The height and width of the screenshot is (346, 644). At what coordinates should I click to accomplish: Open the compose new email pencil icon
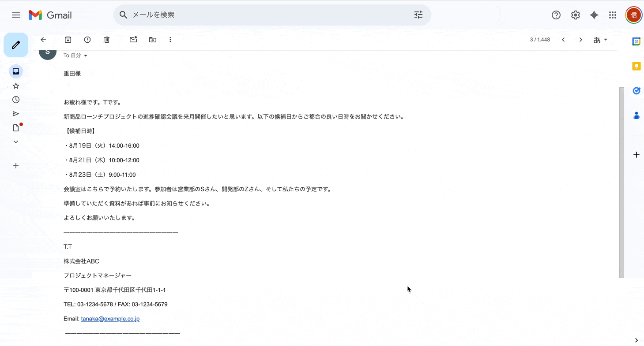point(16,45)
